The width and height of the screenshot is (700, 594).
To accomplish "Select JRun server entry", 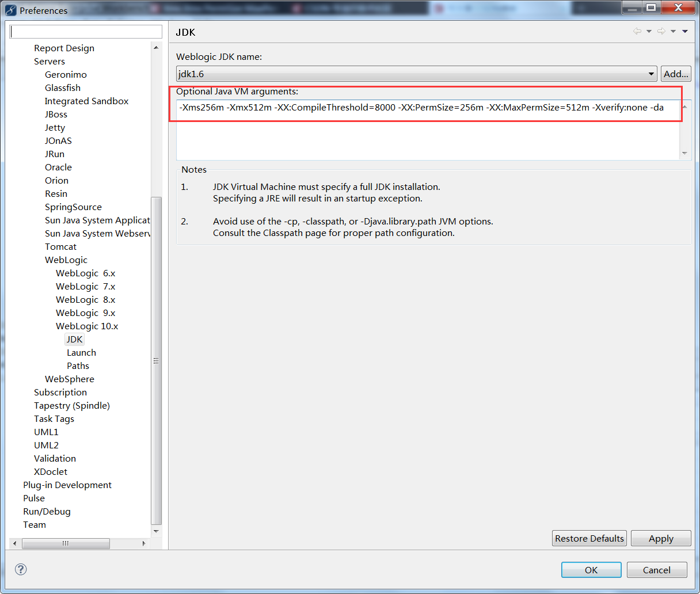I will point(55,154).
